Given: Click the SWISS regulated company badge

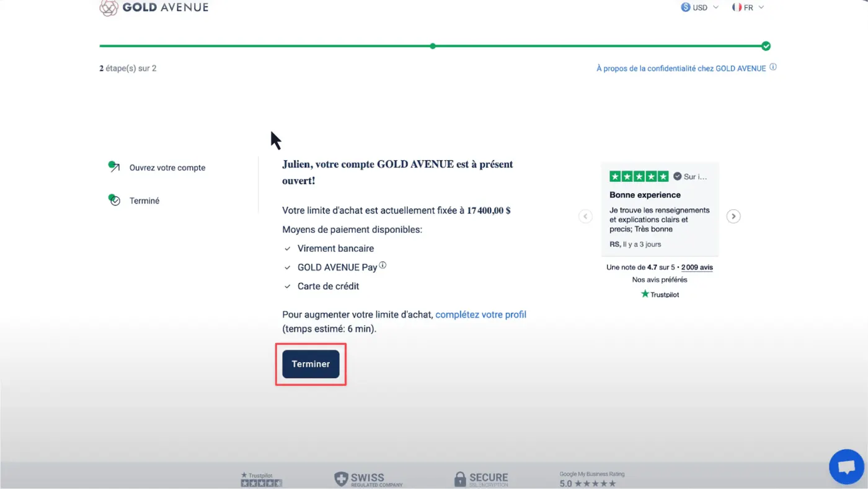Looking at the screenshot, I should [x=368, y=479].
